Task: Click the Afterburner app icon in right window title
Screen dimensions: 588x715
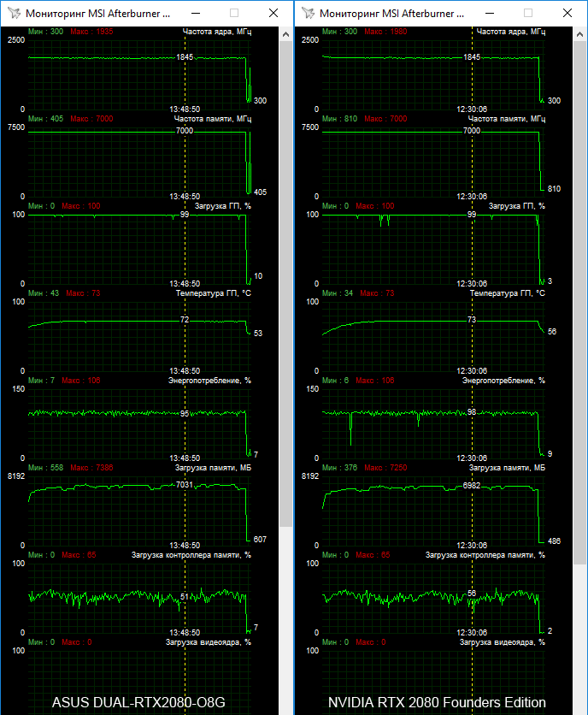Action: point(309,13)
